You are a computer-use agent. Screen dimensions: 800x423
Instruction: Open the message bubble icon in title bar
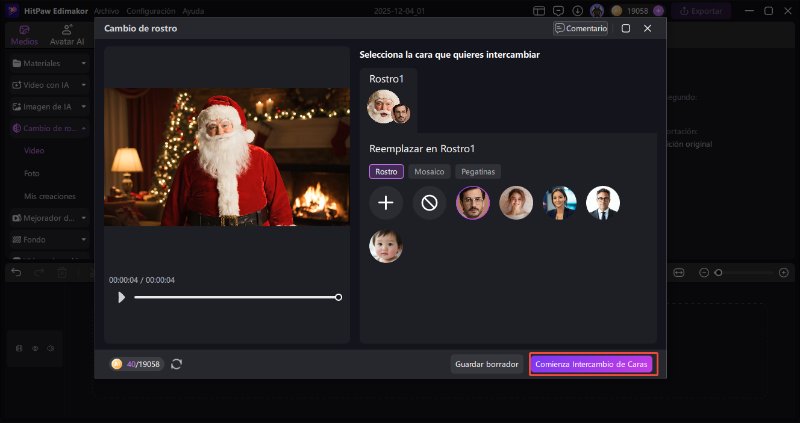coord(559,11)
